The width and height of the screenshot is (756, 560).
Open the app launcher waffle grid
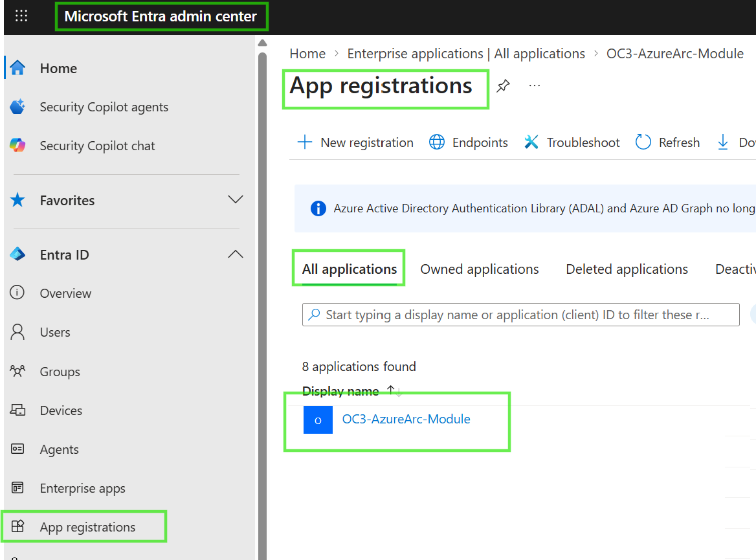(x=21, y=16)
